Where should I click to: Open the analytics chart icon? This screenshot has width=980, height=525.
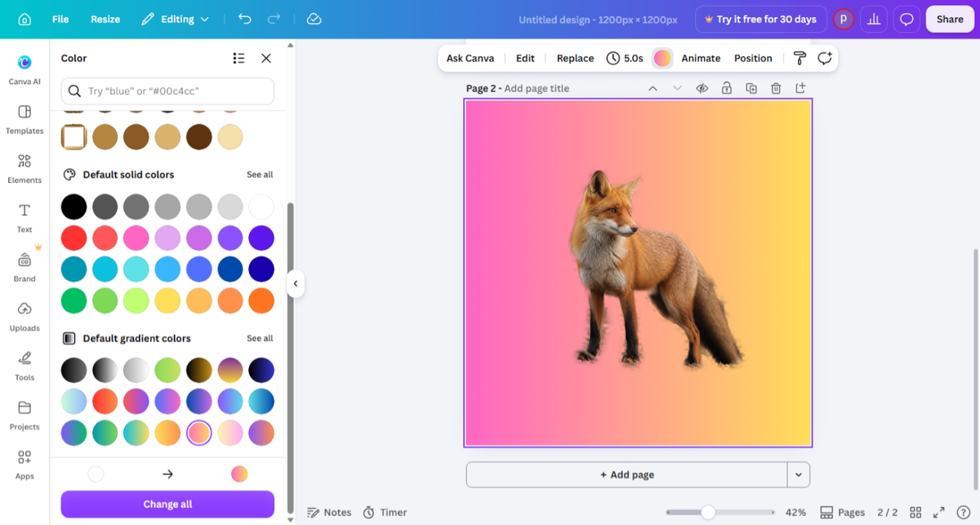coord(874,19)
